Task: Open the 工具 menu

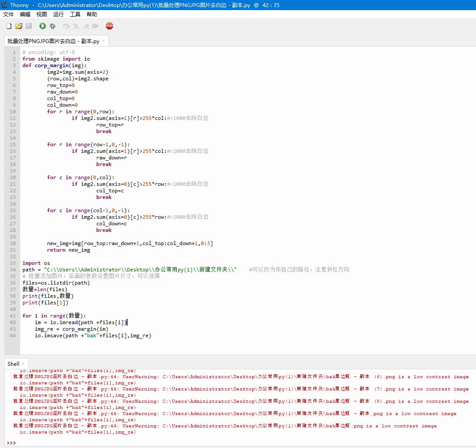Action: point(74,14)
